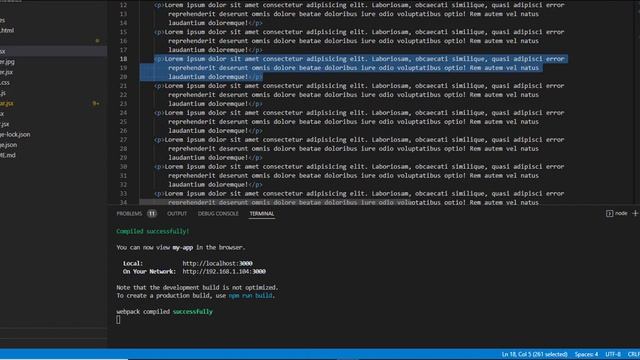Change file encoding via UTF-8

[613, 354]
